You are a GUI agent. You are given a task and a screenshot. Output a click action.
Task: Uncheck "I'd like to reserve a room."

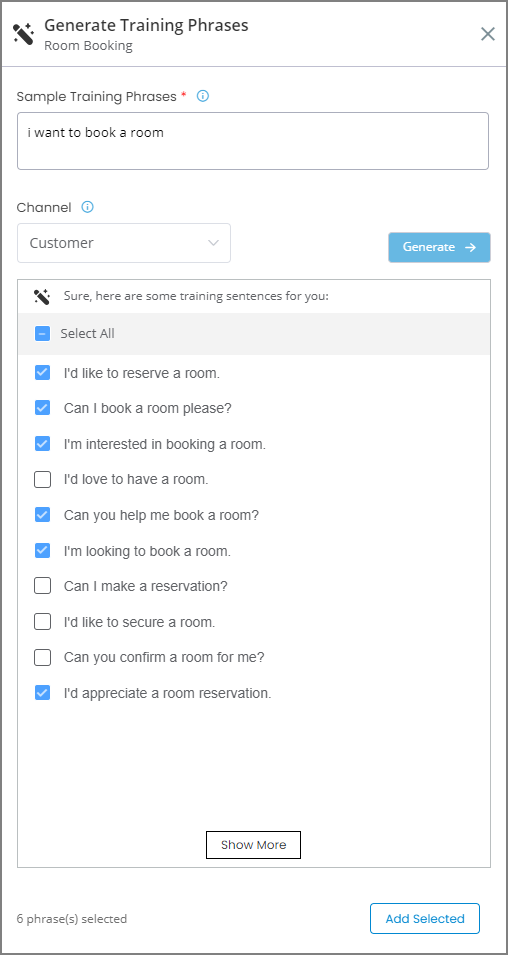tap(42, 373)
